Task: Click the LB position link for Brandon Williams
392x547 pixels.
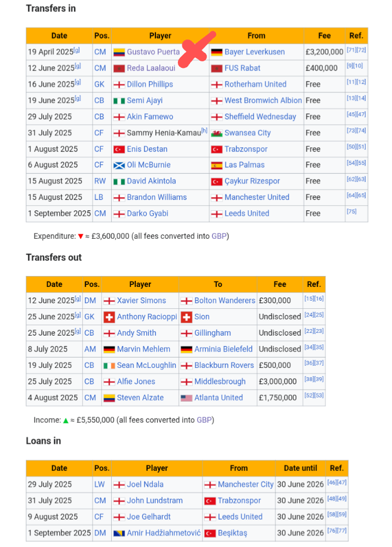Action: coord(99,198)
